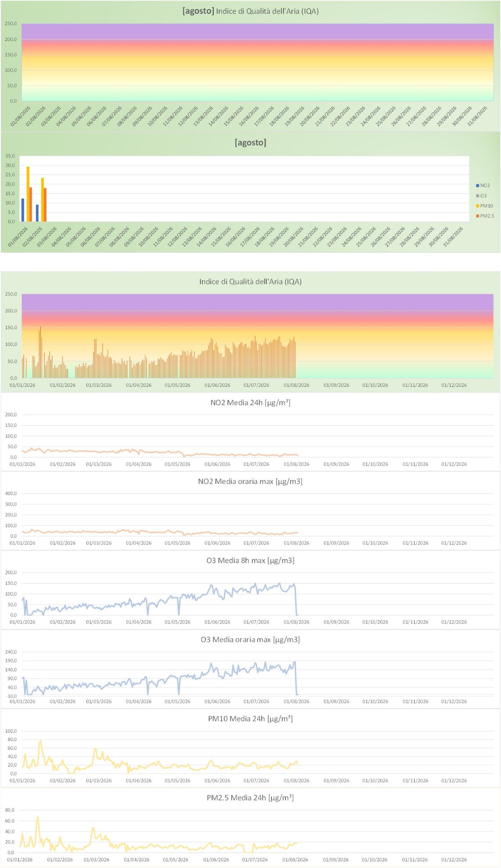Select the yellow PM10 bar for 01/08/2026

coord(28,194)
